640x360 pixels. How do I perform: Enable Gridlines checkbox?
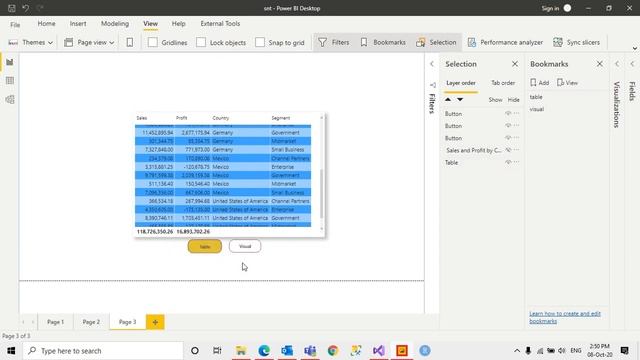tap(153, 42)
